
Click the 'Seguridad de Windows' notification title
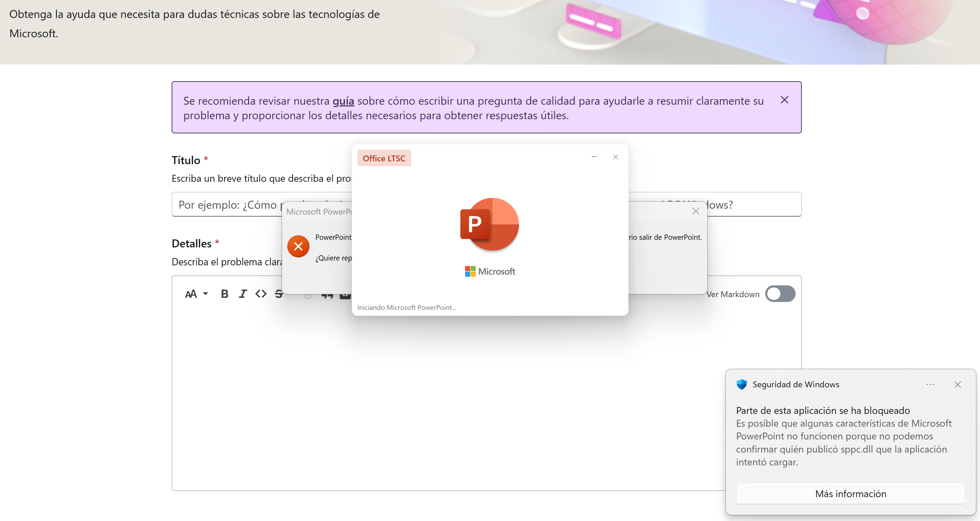click(x=796, y=385)
